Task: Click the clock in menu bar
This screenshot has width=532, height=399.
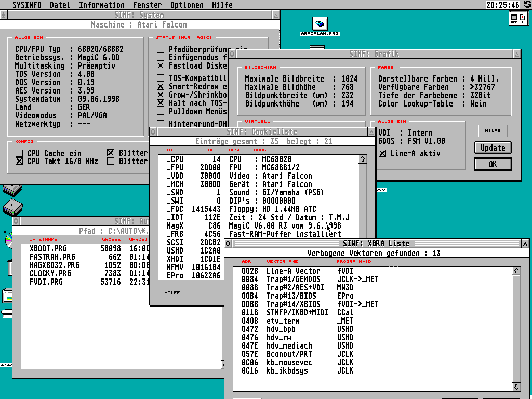Action: pos(503,5)
